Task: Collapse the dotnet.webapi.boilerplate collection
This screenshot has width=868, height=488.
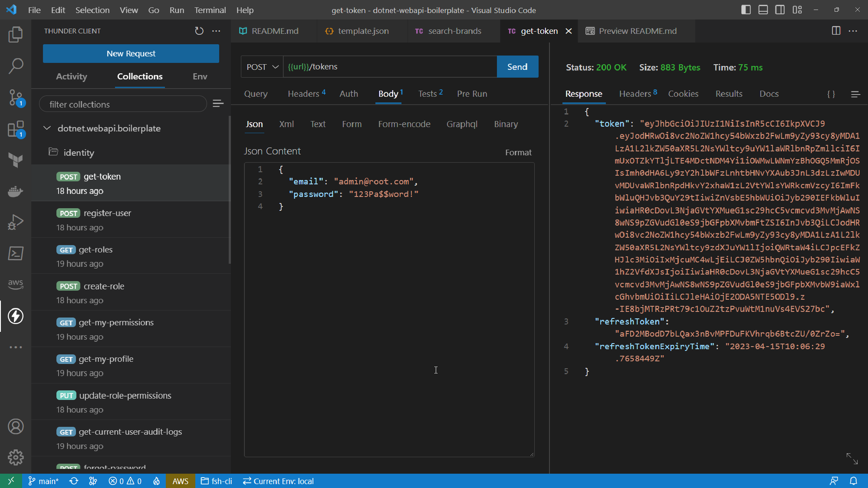Action: (47, 128)
